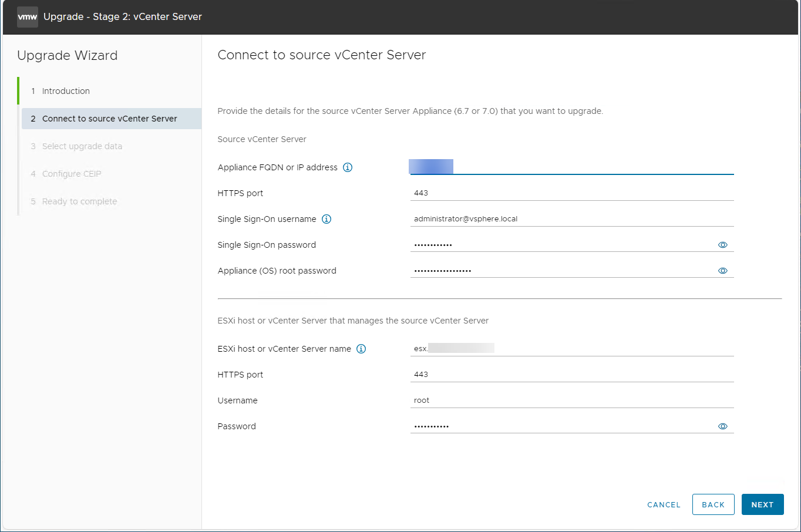Viewport: 801px width, 532px height.
Task: Click the Appliance FQDN or IP address field
Action: 558,167
